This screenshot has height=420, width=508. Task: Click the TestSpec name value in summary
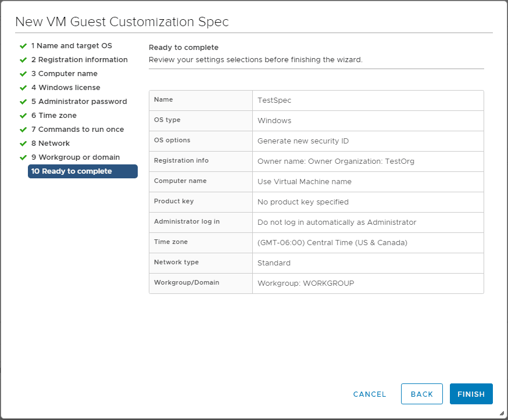(274, 100)
